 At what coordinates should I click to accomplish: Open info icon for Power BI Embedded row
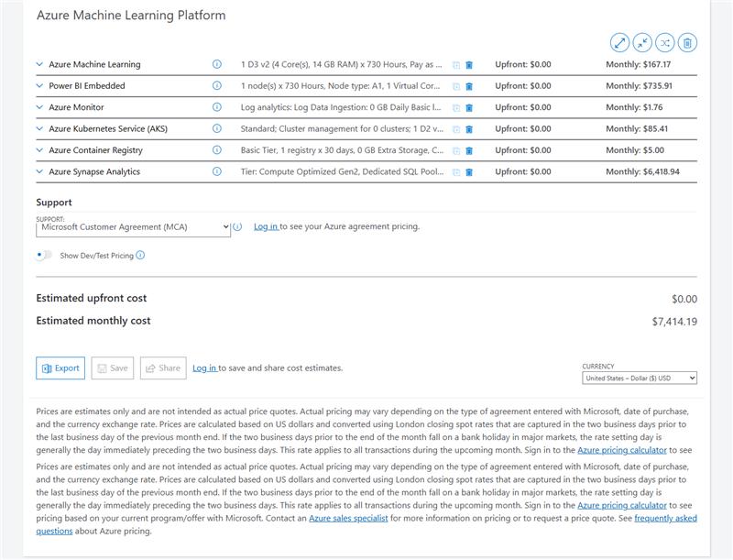(217, 85)
